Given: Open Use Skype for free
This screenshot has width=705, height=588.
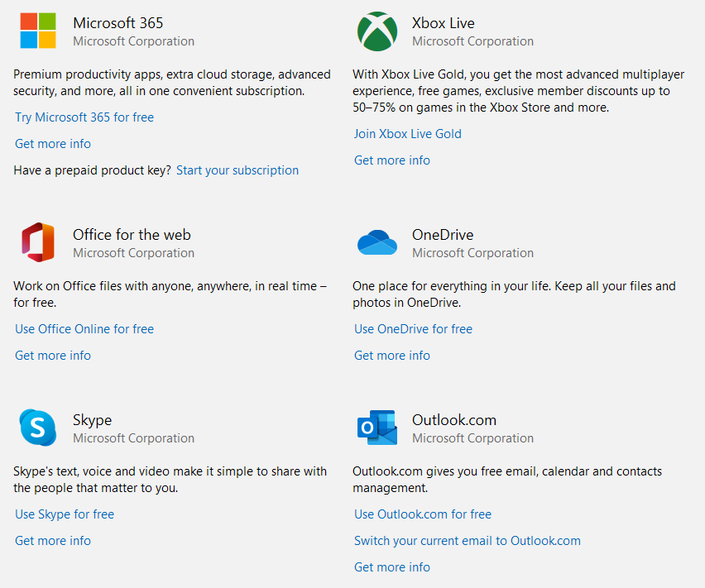Looking at the screenshot, I should pos(64,514).
